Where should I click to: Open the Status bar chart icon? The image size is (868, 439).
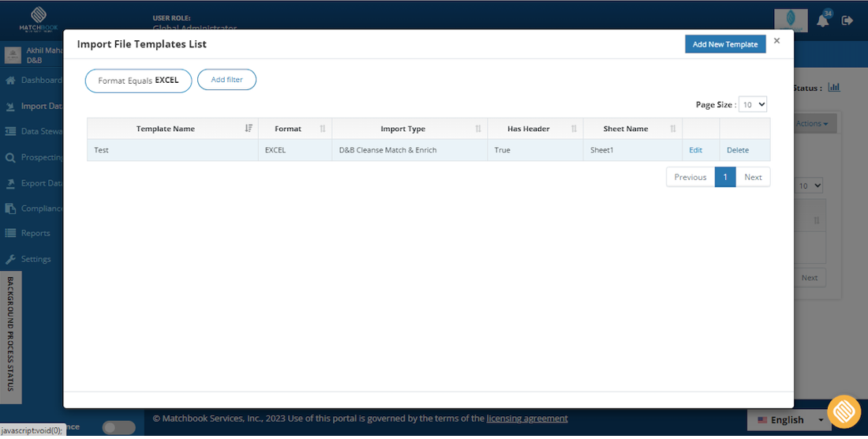coord(834,88)
